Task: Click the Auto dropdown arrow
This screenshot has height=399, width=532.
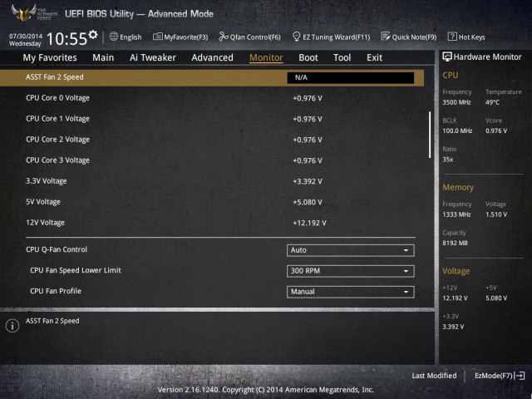Action: pyautogui.click(x=406, y=250)
